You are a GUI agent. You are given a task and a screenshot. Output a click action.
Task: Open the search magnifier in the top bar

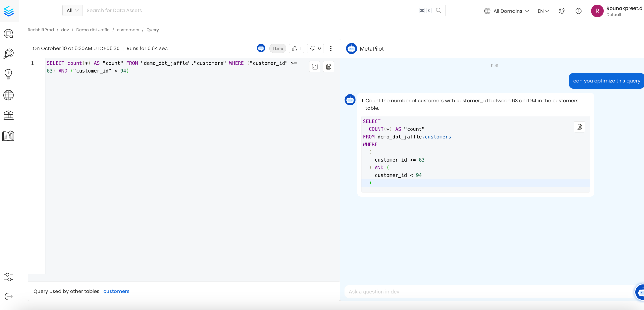point(439,11)
